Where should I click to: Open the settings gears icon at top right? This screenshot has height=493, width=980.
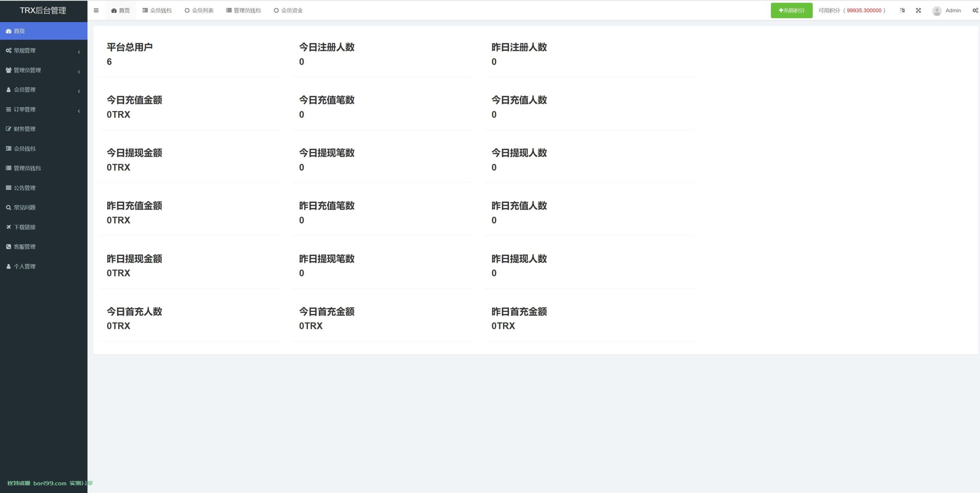pyautogui.click(x=975, y=10)
